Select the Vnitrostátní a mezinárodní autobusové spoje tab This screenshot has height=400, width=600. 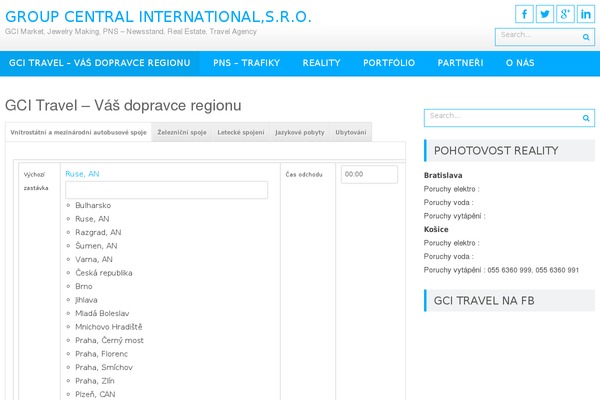[78, 132]
